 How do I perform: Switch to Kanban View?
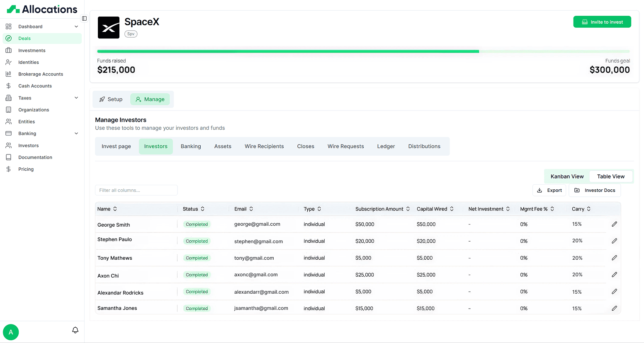point(566,176)
